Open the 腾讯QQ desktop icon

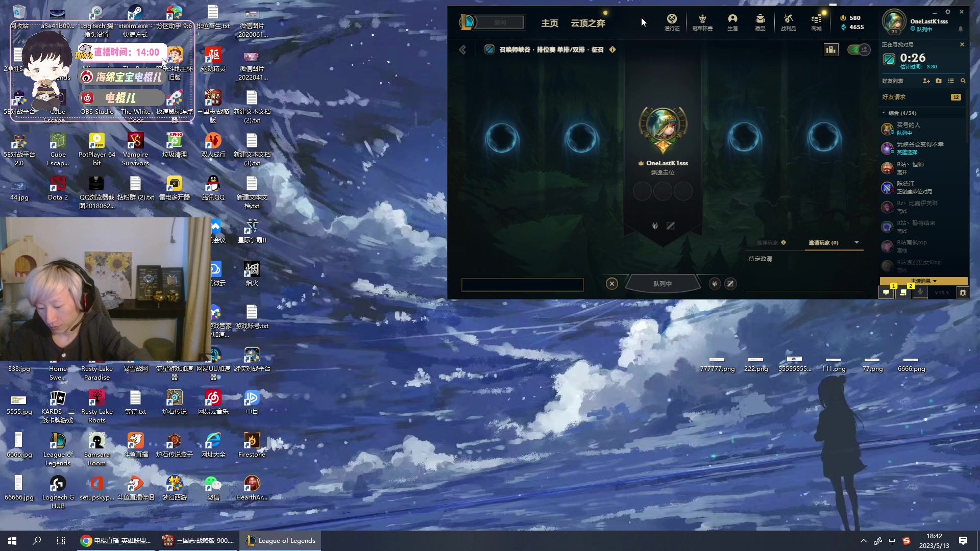(x=213, y=188)
